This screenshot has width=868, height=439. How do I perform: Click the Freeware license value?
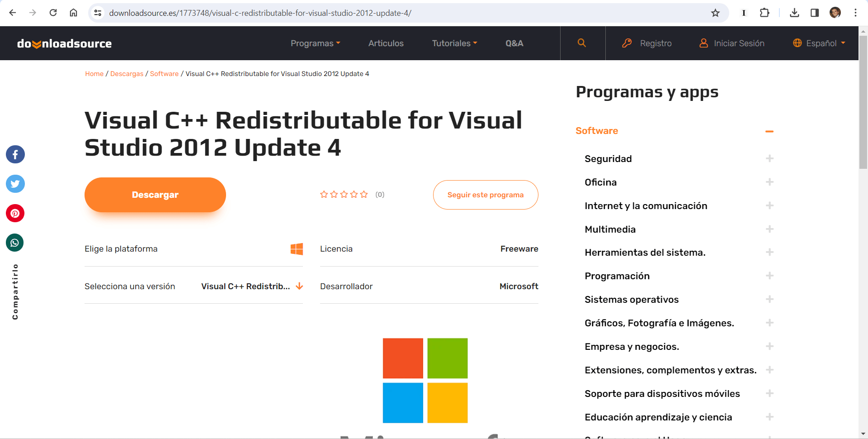tap(519, 249)
